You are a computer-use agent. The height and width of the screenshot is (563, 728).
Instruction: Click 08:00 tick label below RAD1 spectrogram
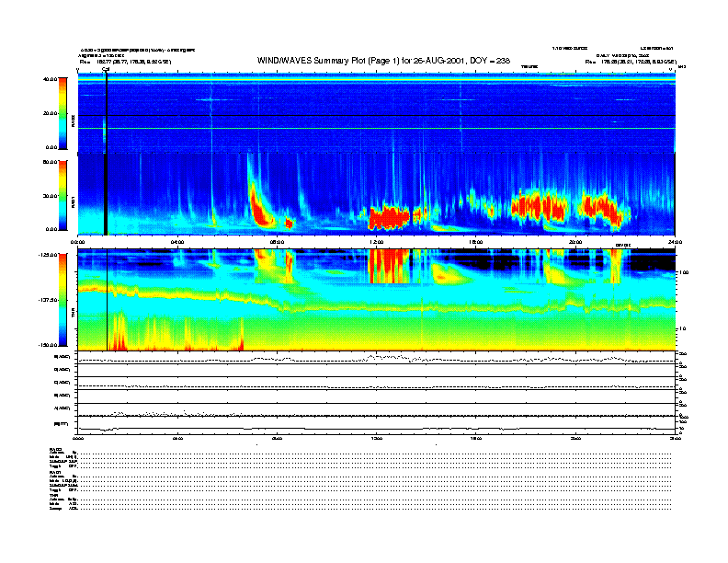277,242
